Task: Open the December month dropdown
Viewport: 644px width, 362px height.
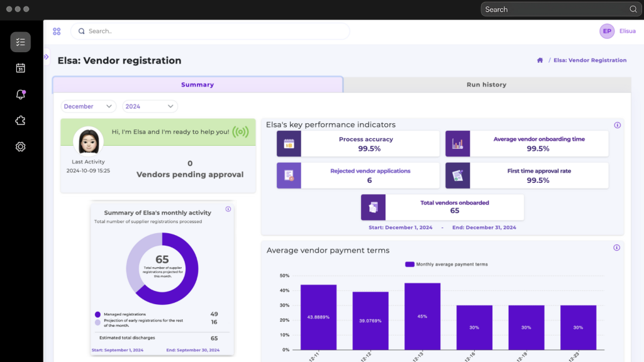Action: click(89, 107)
